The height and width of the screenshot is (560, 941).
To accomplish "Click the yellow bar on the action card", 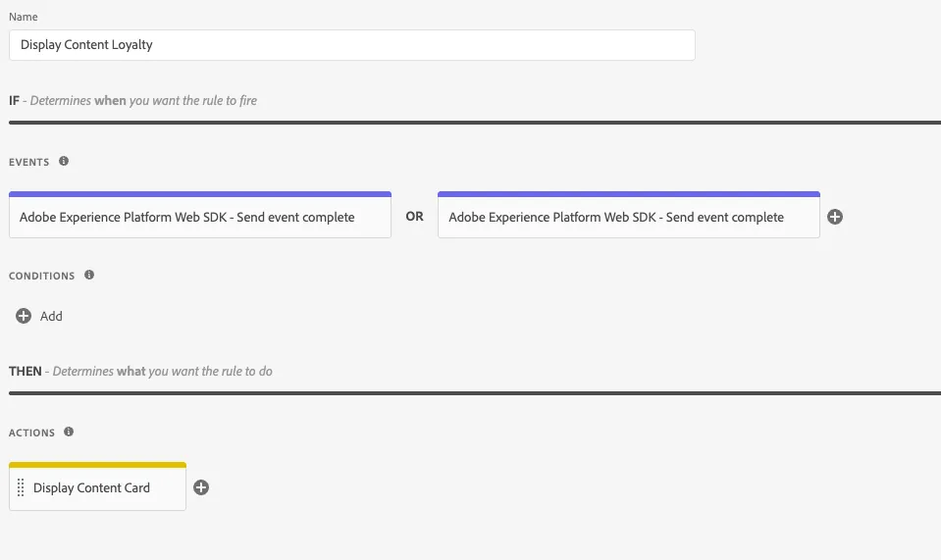I will [x=97, y=465].
